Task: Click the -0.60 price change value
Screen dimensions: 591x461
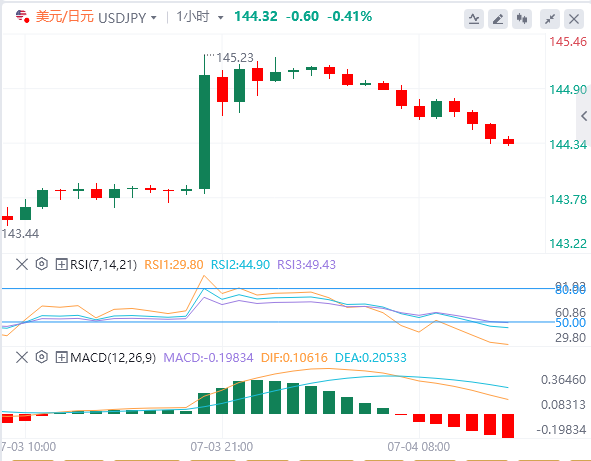Action: (302, 17)
